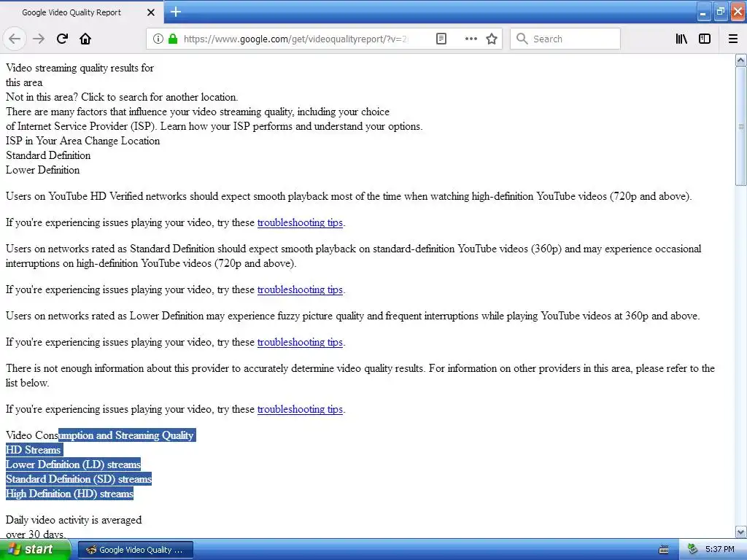Open the Library bookshelf icon
Viewport: 747px width, 560px height.
682,39
